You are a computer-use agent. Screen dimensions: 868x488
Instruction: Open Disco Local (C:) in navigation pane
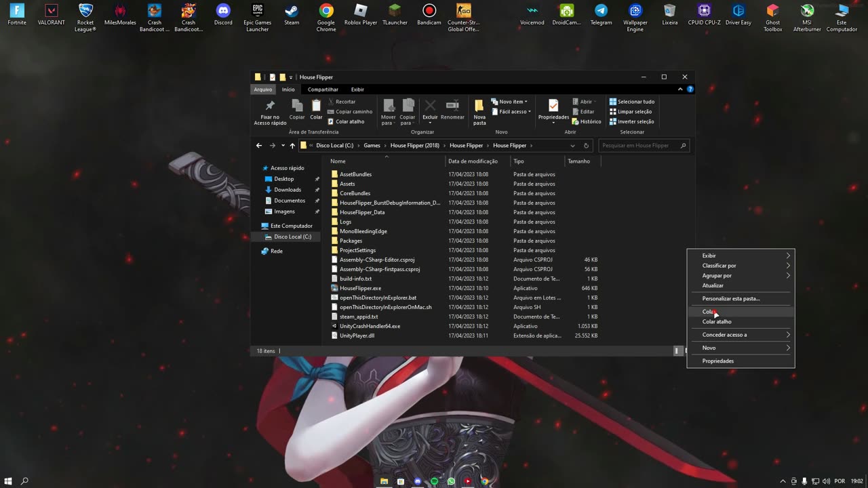[x=292, y=237]
